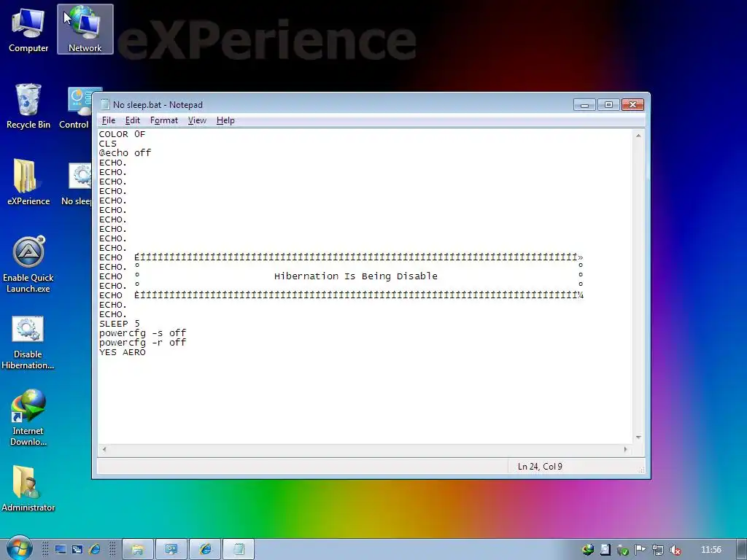Click the vertical scrollbar up arrow
Image resolution: width=747 pixels, height=560 pixels.
638,136
